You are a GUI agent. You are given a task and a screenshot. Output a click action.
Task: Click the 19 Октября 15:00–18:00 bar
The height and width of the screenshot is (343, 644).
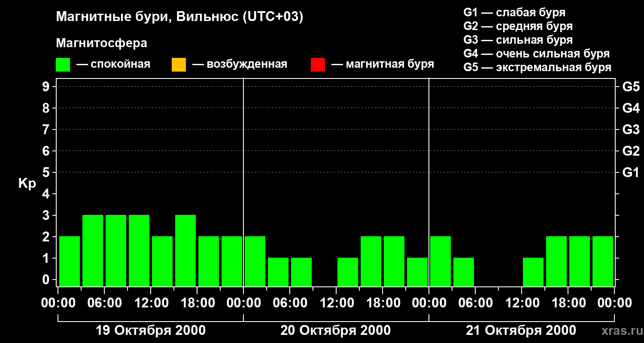[185, 250]
